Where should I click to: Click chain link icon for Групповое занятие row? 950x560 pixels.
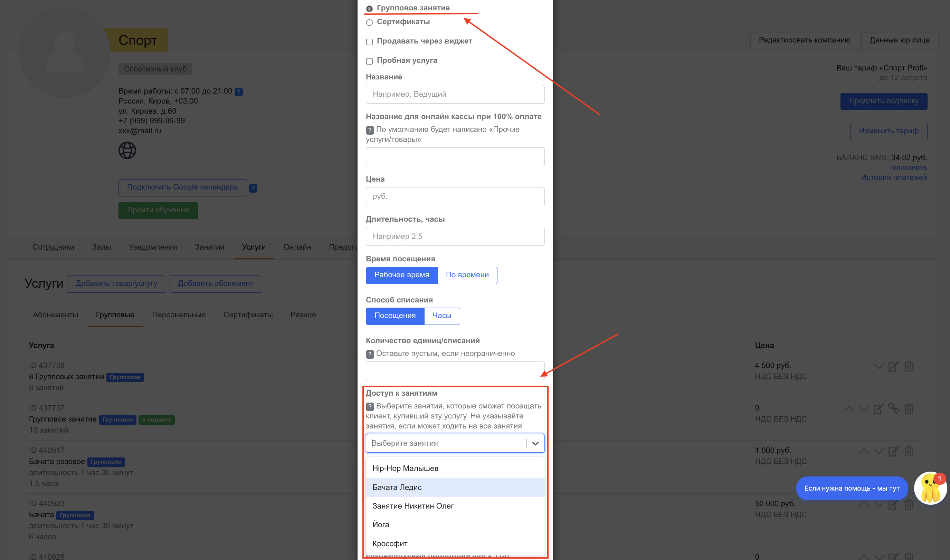pos(893,408)
